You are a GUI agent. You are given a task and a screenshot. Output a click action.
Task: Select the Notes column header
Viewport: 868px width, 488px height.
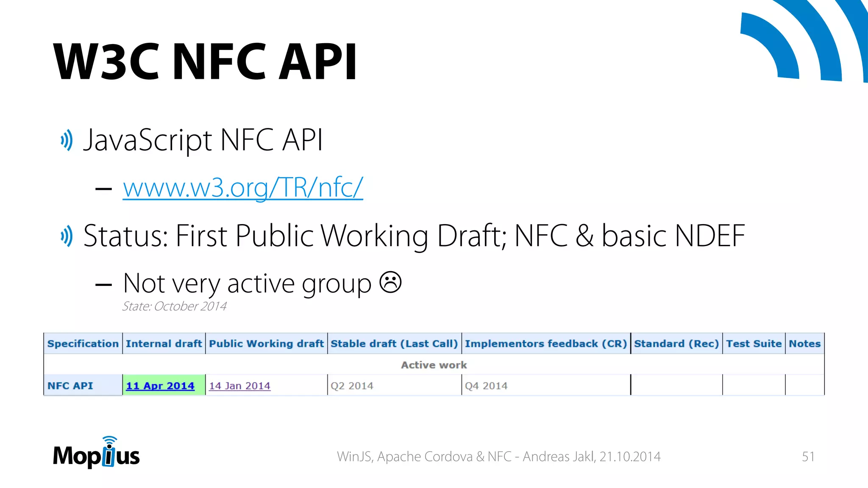coord(805,344)
